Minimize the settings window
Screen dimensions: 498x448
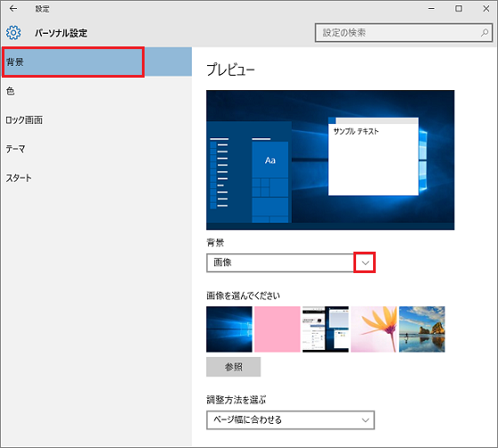[431, 9]
